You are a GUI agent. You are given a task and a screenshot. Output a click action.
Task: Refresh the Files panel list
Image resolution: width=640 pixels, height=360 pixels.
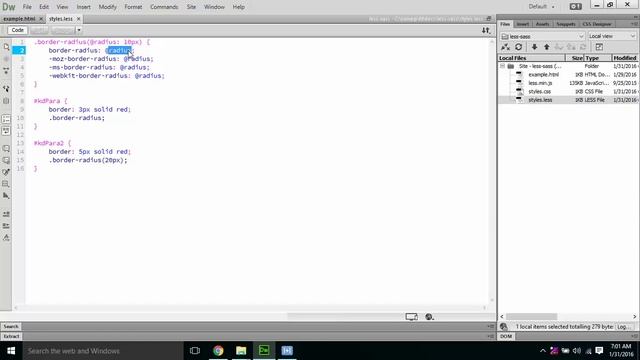(518, 47)
